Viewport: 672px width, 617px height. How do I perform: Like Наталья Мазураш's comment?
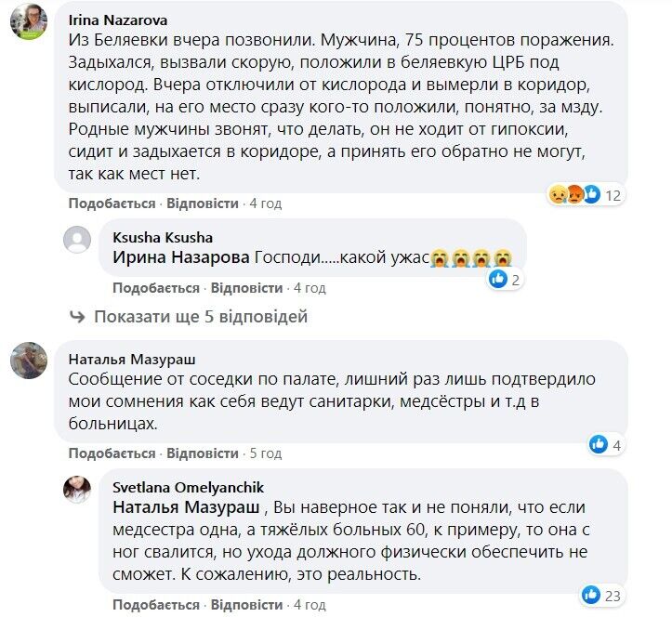coord(112,453)
